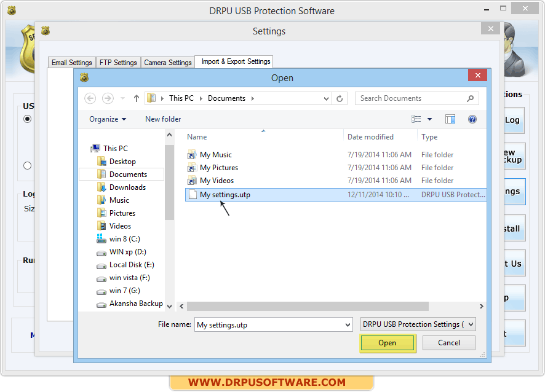The image size is (545, 392).
Task: Click the Local Disk (E:) drive icon
Action: point(101,266)
